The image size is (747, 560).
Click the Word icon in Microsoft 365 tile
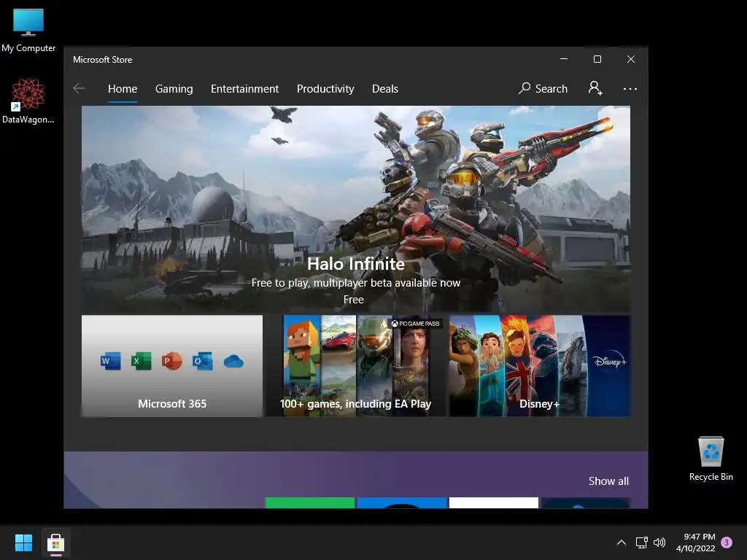111,361
